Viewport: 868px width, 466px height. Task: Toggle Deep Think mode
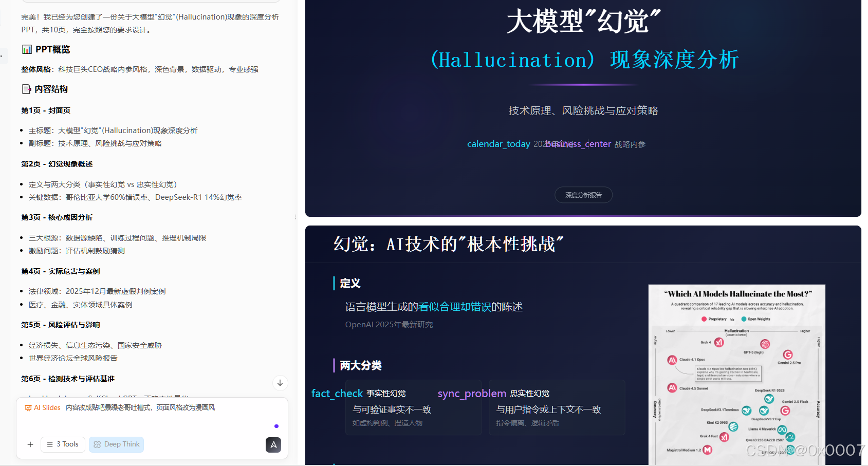point(117,444)
